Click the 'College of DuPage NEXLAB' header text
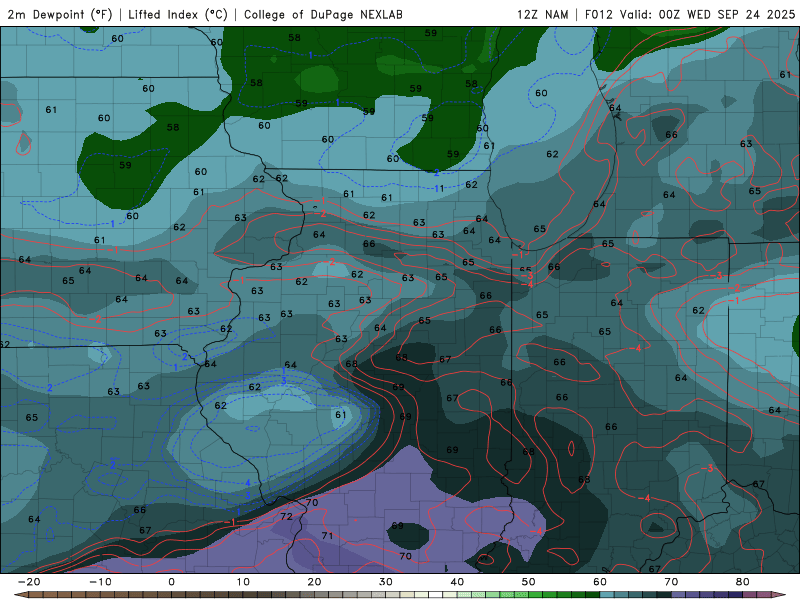This screenshot has height=600, width=800. pyautogui.click(x=323, y=14)
